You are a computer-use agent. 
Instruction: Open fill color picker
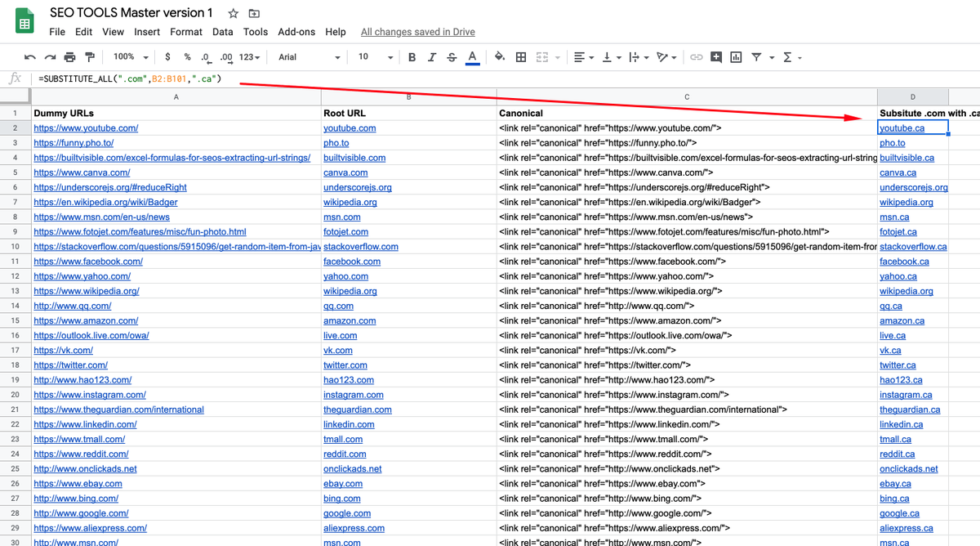(501, 57)
